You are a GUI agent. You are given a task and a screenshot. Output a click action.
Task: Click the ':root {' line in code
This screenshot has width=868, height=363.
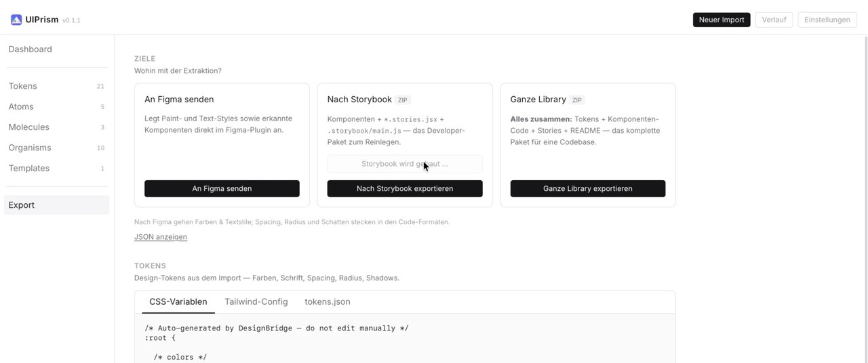pyautogui.click(x=160, y=338)
